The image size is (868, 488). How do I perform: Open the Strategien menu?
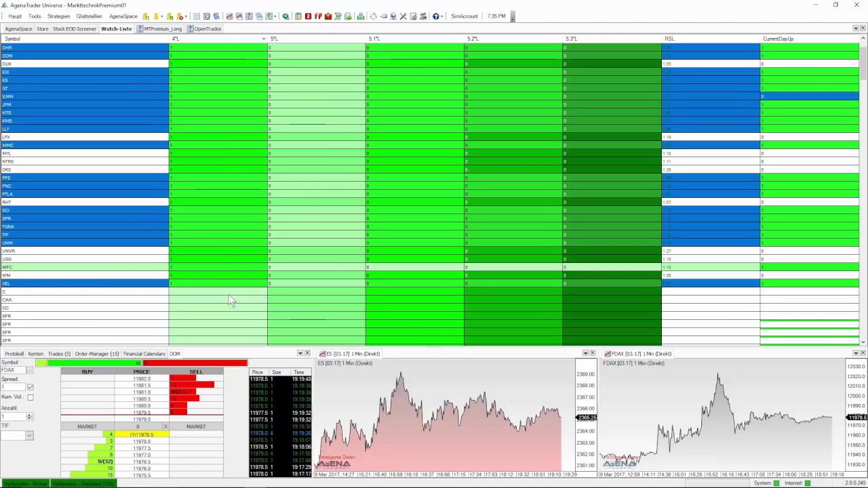(58, 16)
